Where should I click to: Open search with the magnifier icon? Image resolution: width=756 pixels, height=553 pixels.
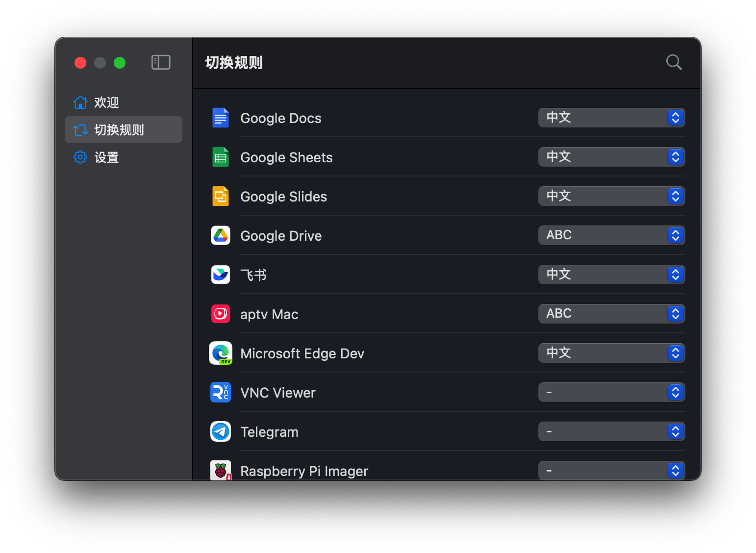[x=674, y=62]
